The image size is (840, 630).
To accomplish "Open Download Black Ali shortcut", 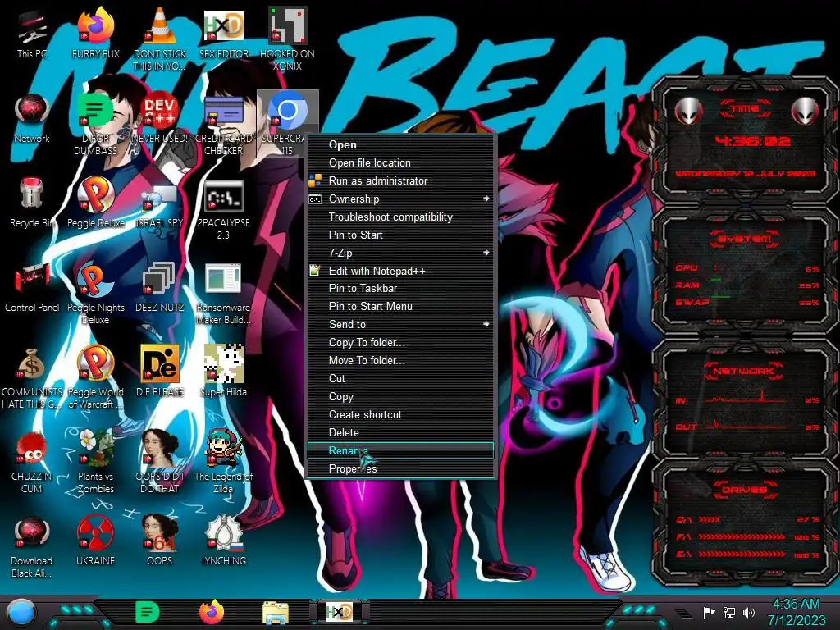I will (x=32, y=546).
